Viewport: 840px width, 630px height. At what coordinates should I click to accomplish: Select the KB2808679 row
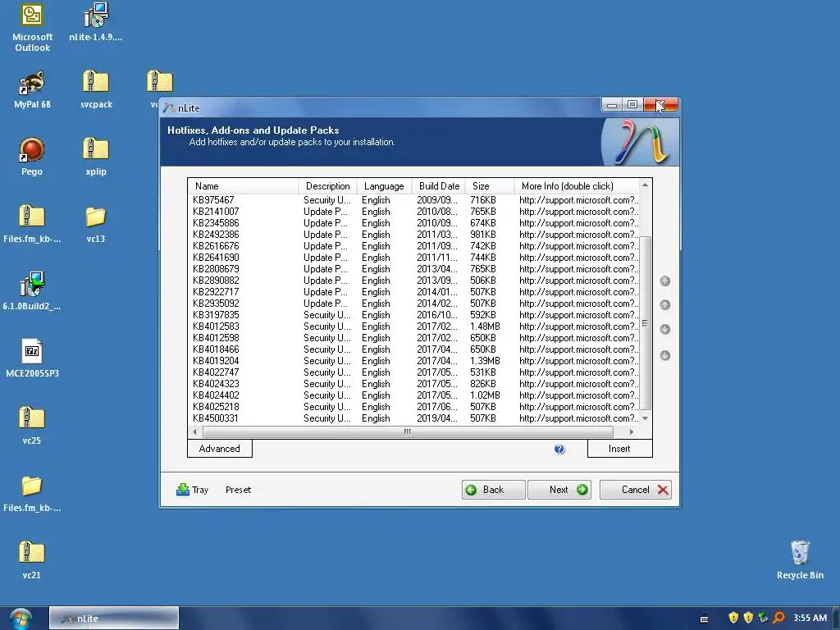click(414, 269)
